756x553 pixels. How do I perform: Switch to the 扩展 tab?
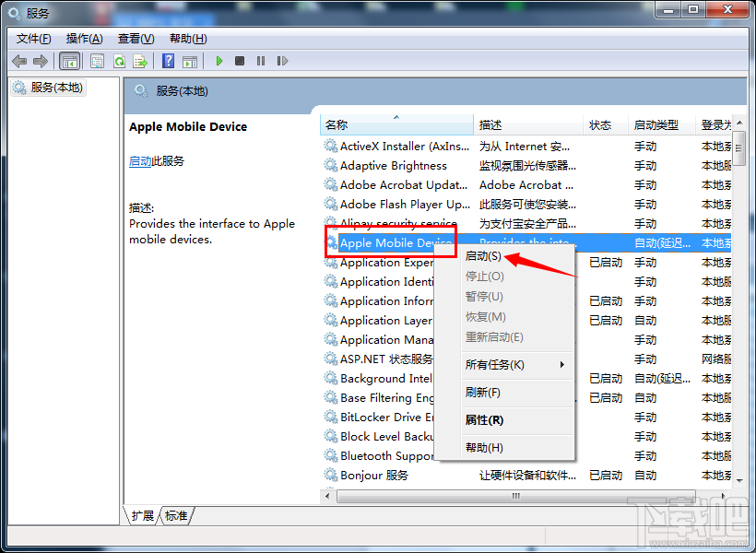[x=143, y=516]
